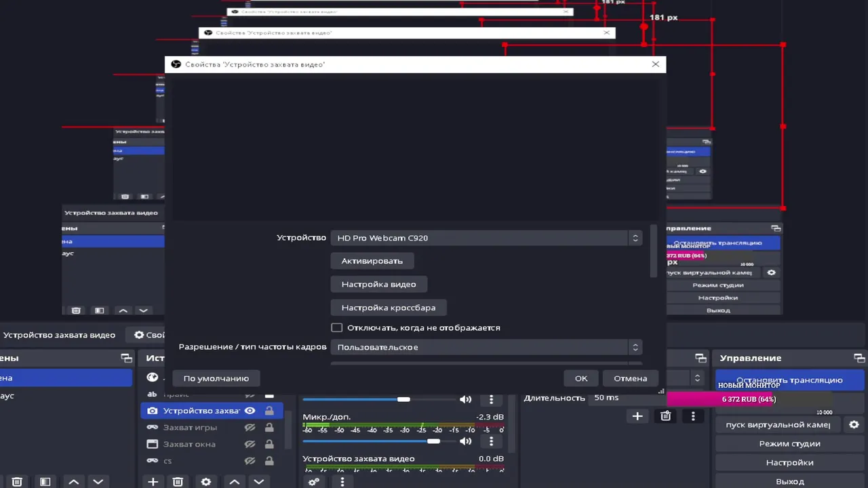This screenshot has height=488, width=868.
Task: Move the selected source down in the list
Action: click(x=258, y=482)
